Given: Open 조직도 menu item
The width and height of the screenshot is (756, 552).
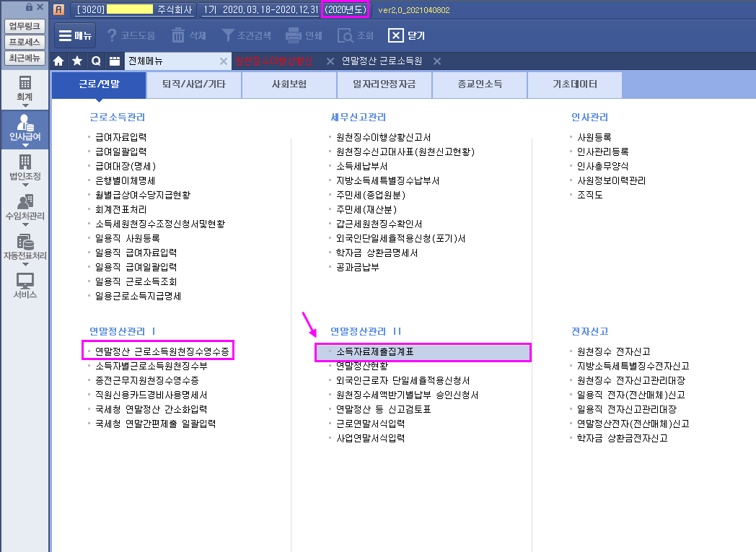Looking at the screenshot, I should tap(589, 196).
